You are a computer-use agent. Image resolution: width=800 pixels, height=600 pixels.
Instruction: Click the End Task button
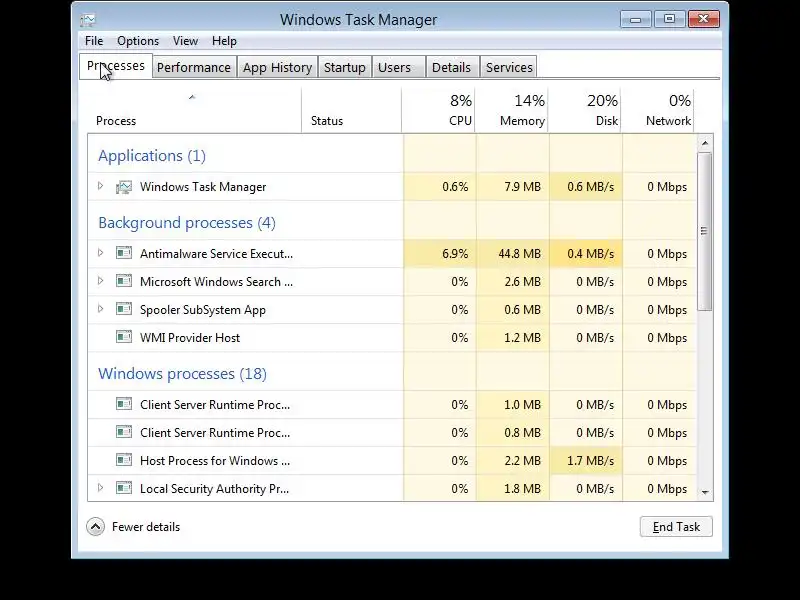(676, 527)
